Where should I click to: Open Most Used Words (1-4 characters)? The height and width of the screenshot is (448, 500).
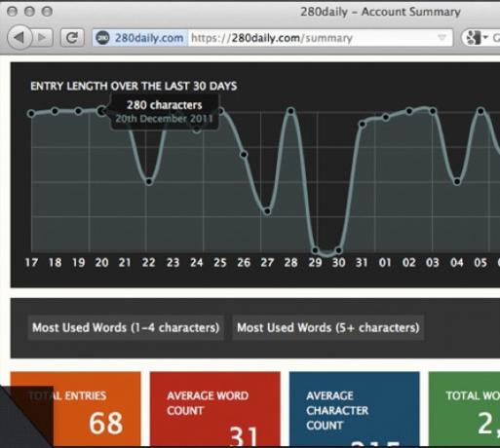126,327
